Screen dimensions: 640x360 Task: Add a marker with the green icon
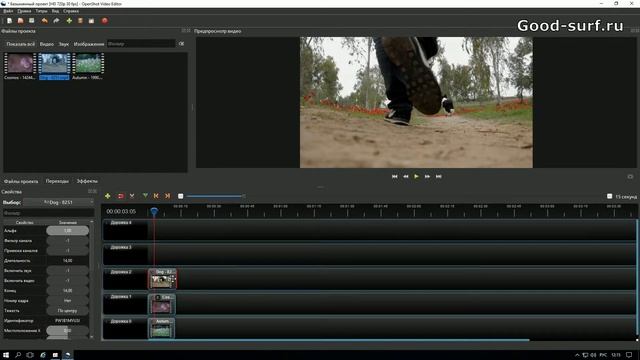point(145,196)
